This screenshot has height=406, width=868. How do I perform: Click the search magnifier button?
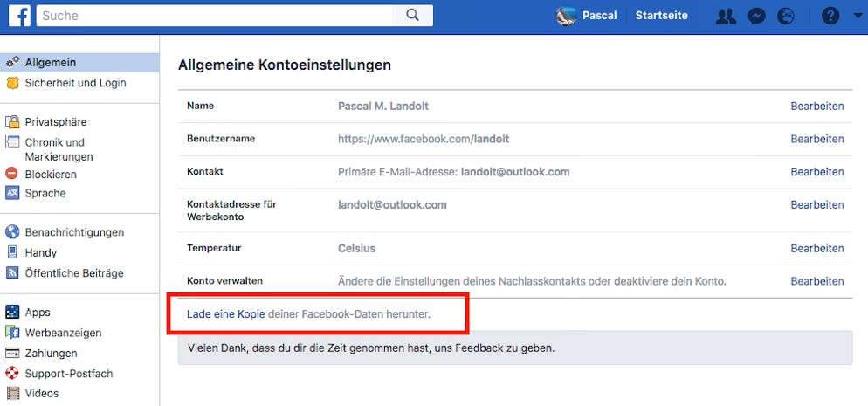pos(413,16)
